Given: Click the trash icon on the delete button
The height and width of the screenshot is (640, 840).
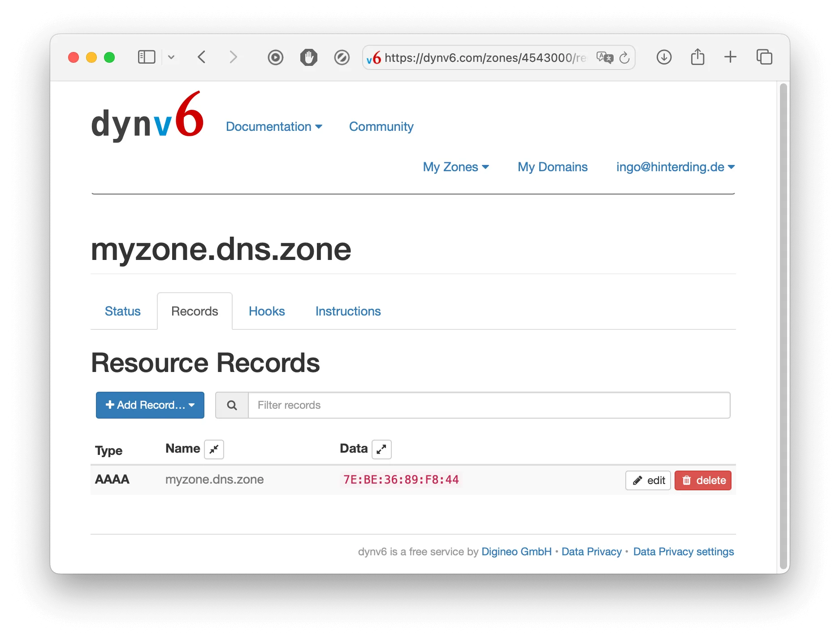Looking at the screenshot, I should click(x=687, y=480).
